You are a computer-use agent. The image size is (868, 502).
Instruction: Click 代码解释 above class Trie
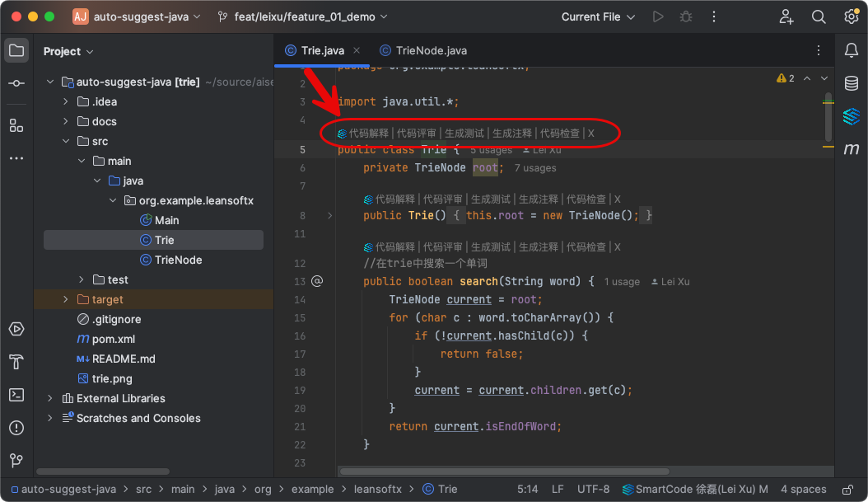point(369,133)
